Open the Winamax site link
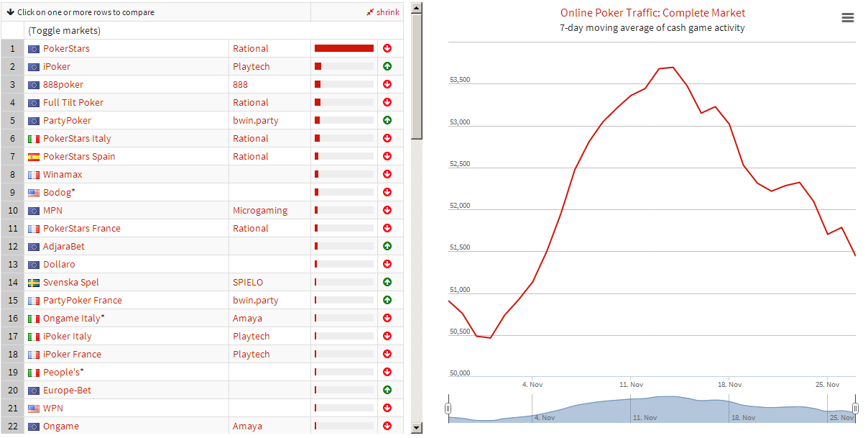 63,174
